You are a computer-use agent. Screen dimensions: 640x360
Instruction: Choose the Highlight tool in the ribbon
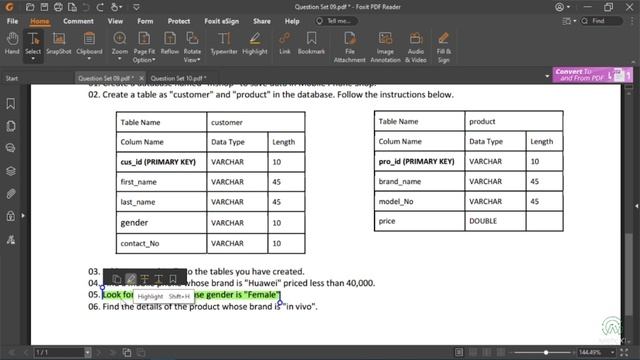click(255, 43)
